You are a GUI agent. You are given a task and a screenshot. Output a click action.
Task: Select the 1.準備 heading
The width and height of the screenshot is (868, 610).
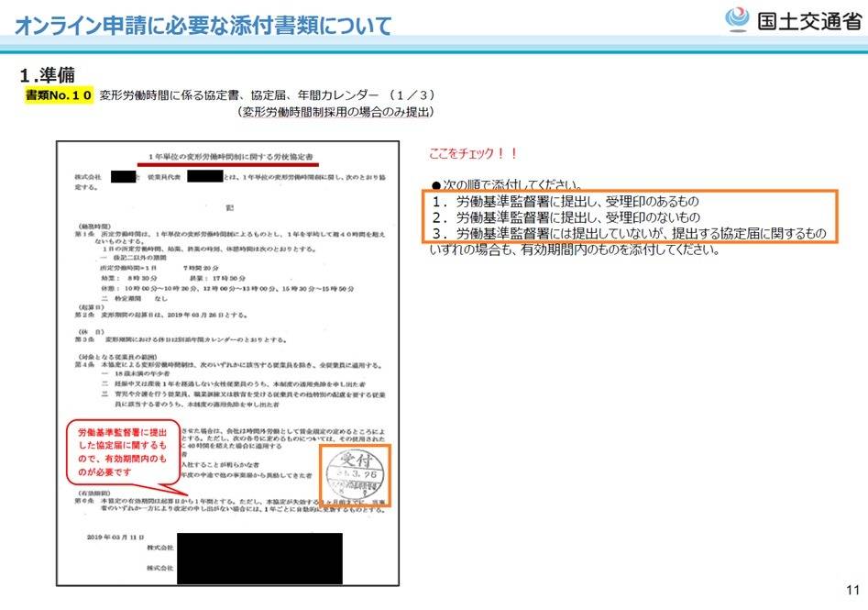[x=47, y=73]
